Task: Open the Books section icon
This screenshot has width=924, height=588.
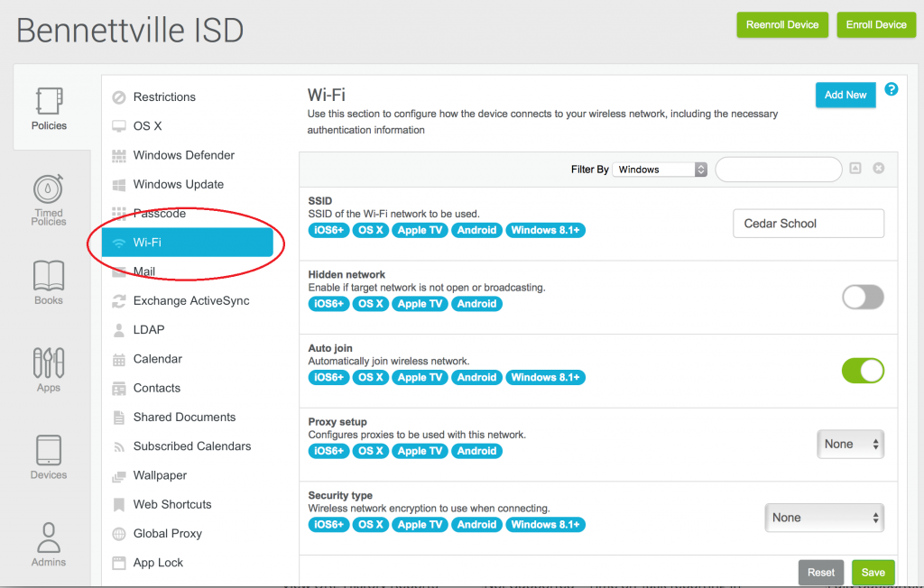Action: pos(49,276)
